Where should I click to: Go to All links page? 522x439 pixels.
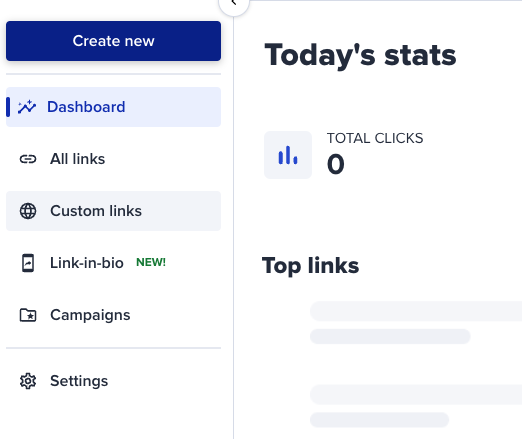[x=113, y=159]
